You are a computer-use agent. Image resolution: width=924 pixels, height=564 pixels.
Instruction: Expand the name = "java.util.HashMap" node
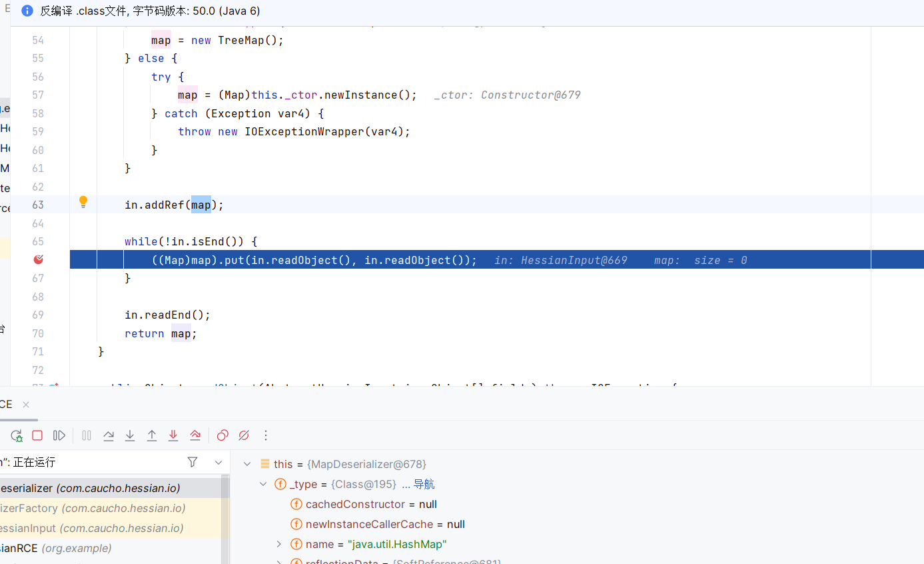279,544
